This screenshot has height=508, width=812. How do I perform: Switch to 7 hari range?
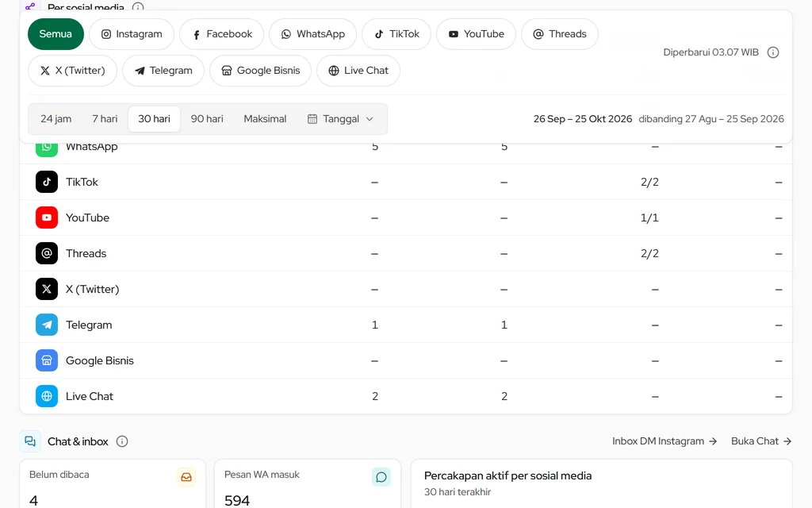pyautogui.click(x=105, y=119)
